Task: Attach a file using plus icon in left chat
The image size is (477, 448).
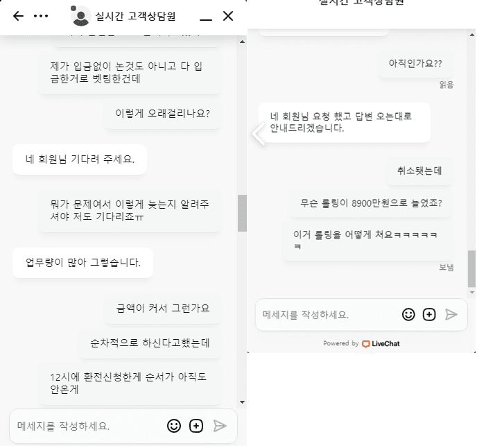Action: click(x=196, y=426)
